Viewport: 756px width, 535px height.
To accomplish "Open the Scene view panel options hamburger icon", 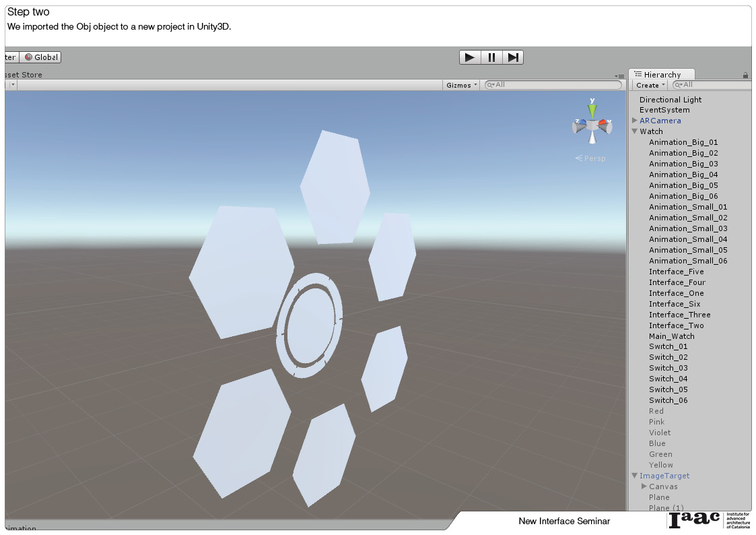I will 620,75.
